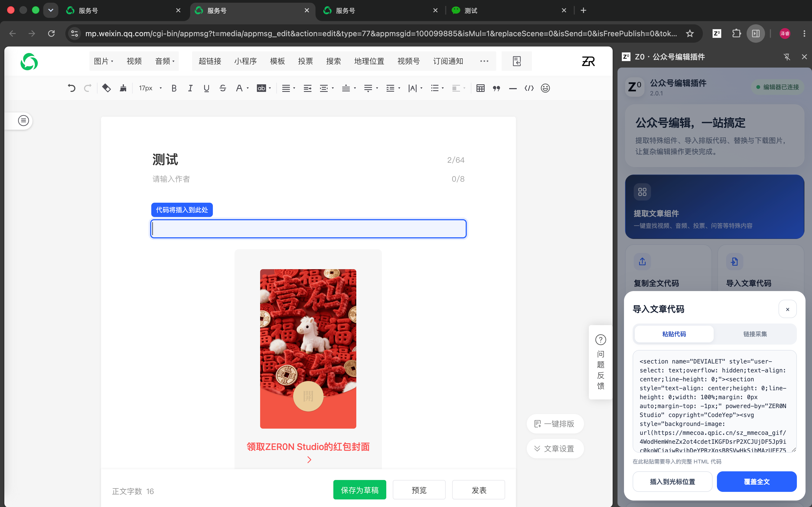Click the 保存为草稿 button
This screenshot has height=507, width=812.
coord(359,490)
